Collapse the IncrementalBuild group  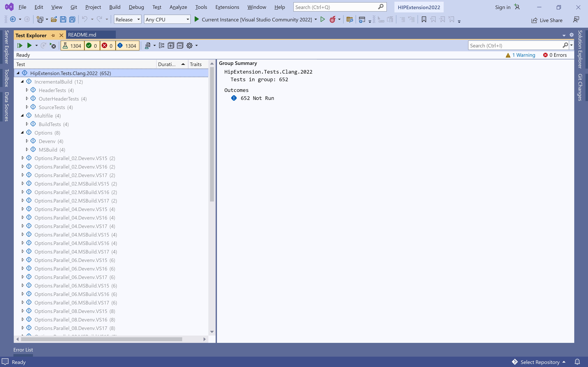click(x=22, y=82)
